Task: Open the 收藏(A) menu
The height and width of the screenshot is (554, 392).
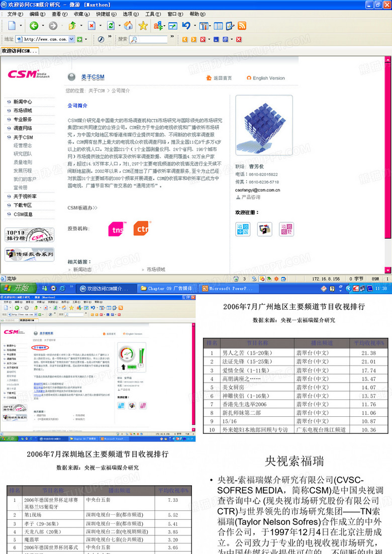Action: pyautogui.click(x=81, y=14)
